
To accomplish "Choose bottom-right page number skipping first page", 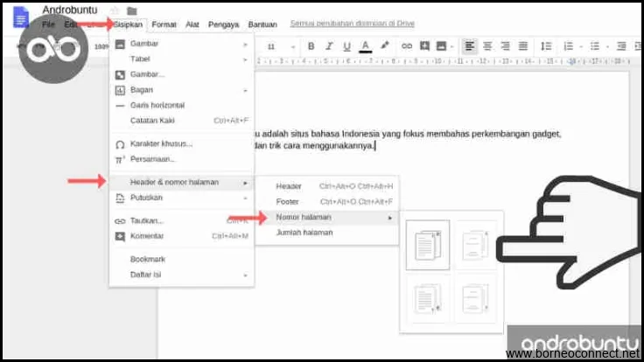I will pos(475,299).
